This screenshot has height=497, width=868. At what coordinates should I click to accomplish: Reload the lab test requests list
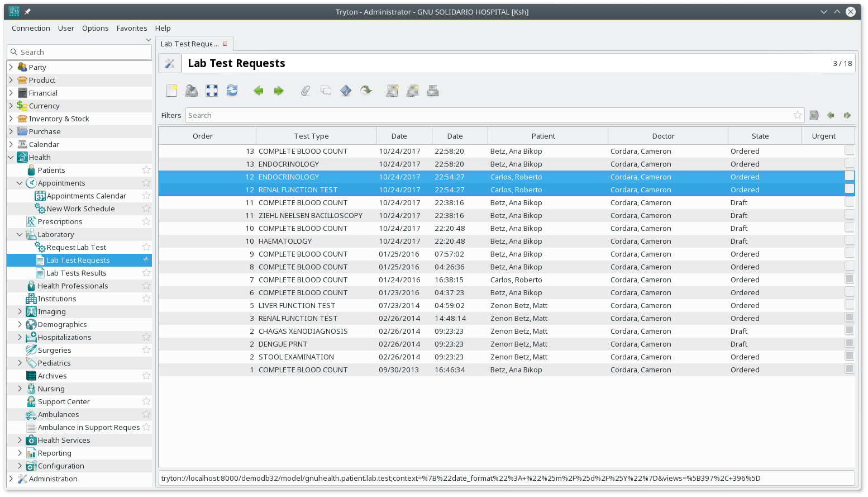[232, 90]
